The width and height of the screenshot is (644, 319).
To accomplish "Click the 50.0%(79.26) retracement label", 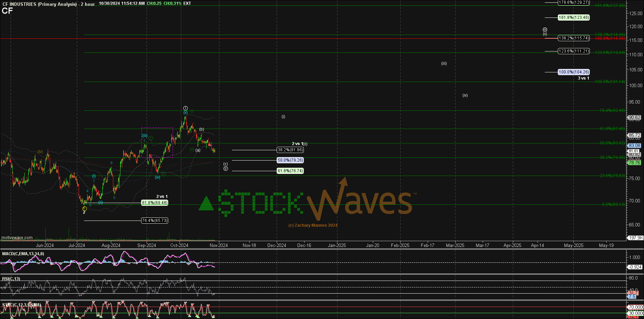I will click(x=290, y=160).
